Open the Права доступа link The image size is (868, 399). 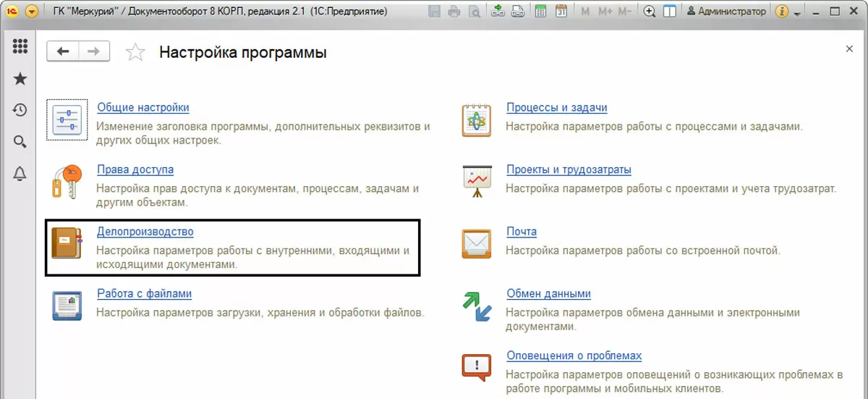135,170
